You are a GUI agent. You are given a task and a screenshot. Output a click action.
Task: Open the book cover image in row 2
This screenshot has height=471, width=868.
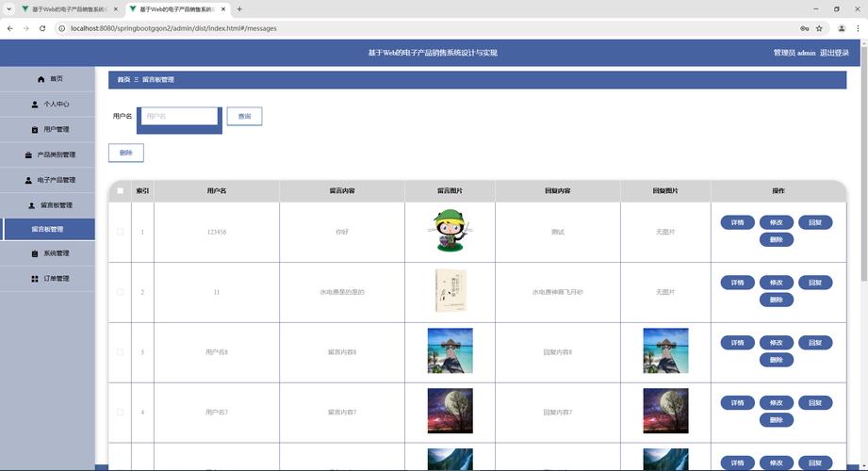450,290
